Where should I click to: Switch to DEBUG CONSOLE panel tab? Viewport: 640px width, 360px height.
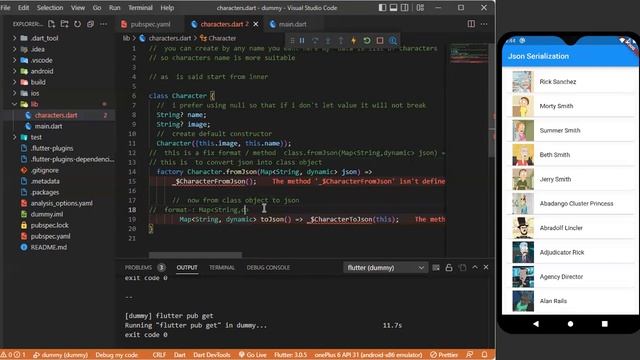[268, 268]
